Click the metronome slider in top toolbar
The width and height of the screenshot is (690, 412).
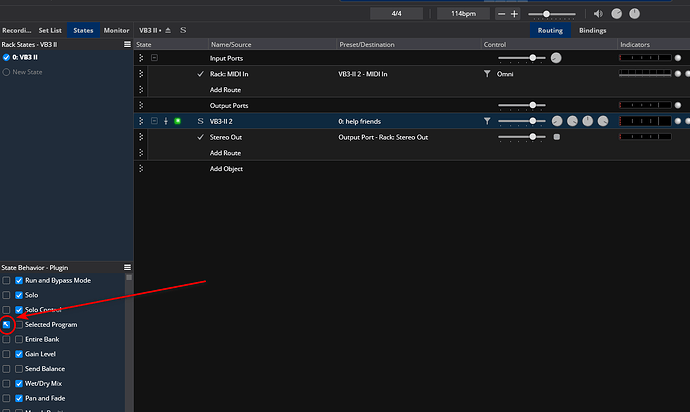click(552, 14)
